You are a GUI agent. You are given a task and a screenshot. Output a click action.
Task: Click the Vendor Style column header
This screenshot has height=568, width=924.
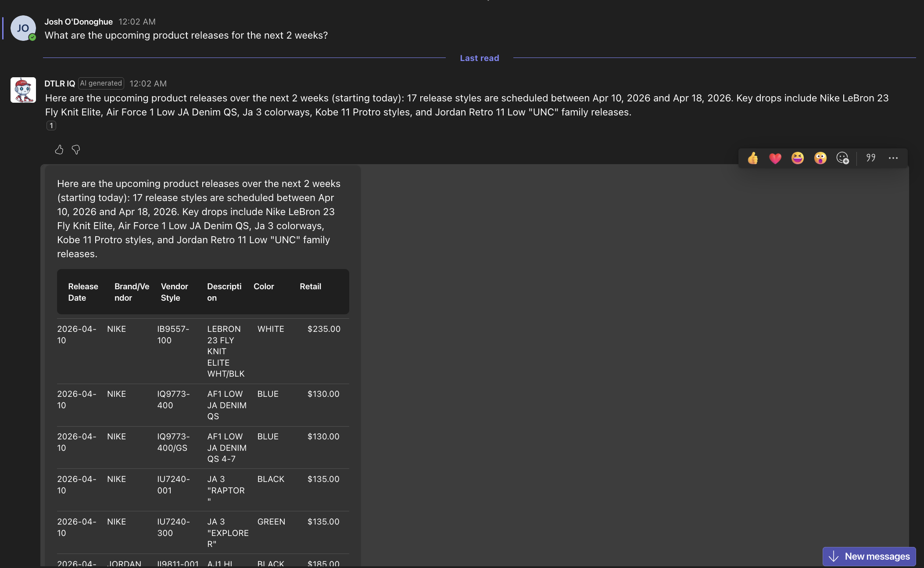[x=174, y=292]
